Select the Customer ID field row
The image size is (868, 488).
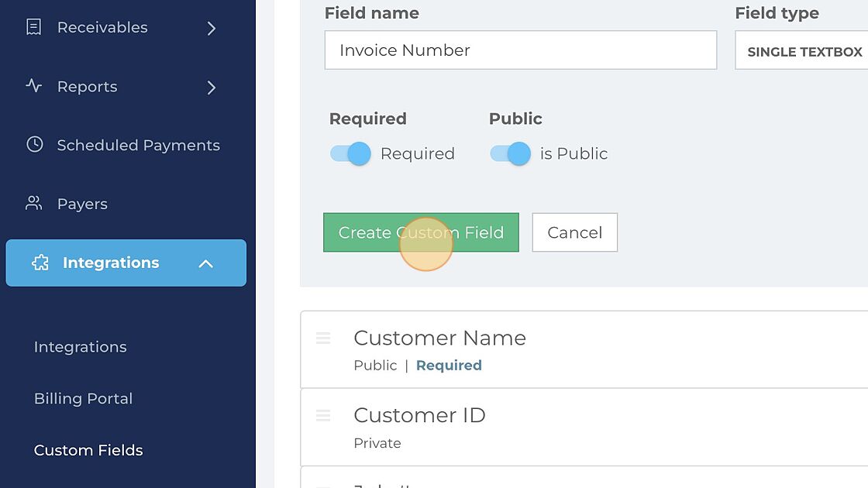tap(584, 427)
